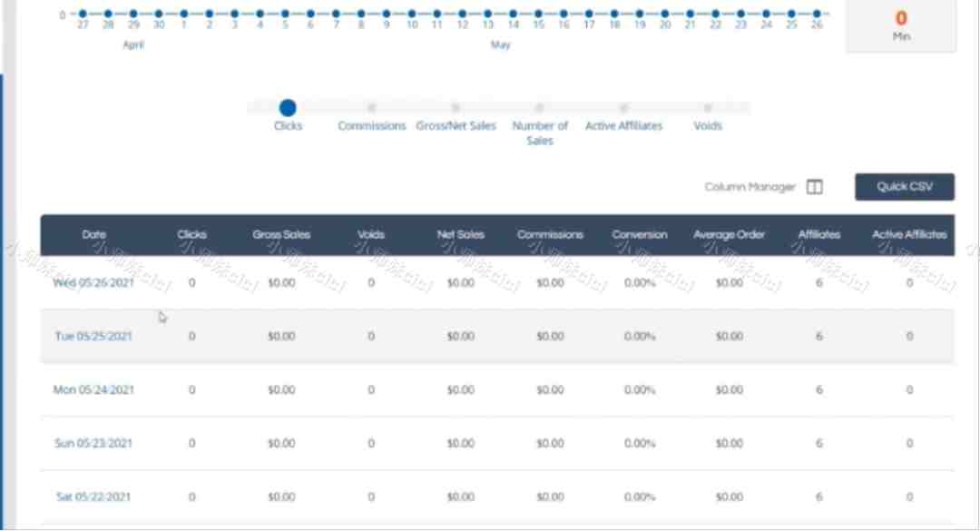This screenshot has width=980, height=531.
Task: Choose Number of Sales metric
Action: coord(540,108)
